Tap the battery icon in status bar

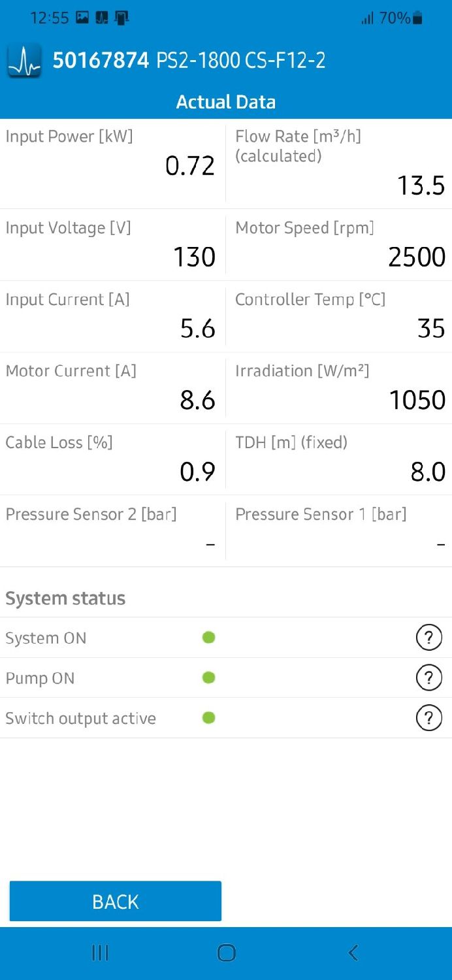pyautogui.click(x=418, y=18)
